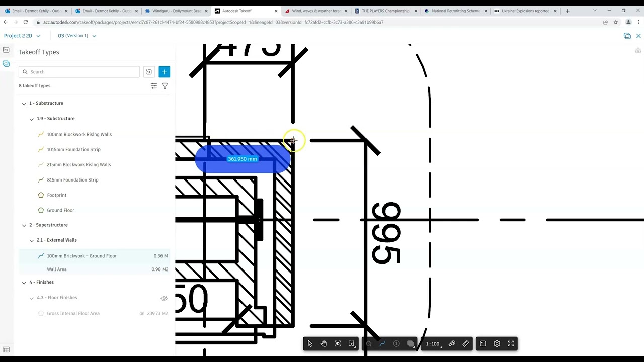Show hidden Gross Internal Floor Area takeoff

pyautogui.click(x=142, y=314)
